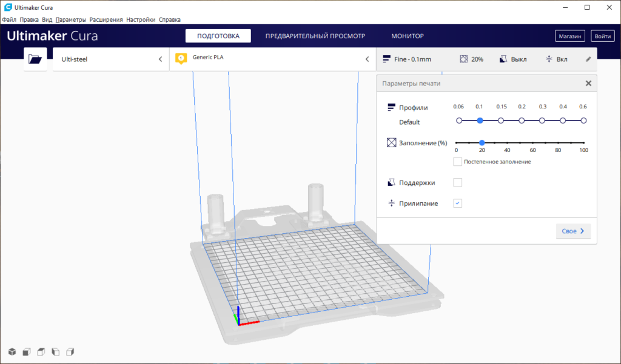
Task: Click the pencil icon in settings bar
Action: pyautogui.click(x=588, y=59)
